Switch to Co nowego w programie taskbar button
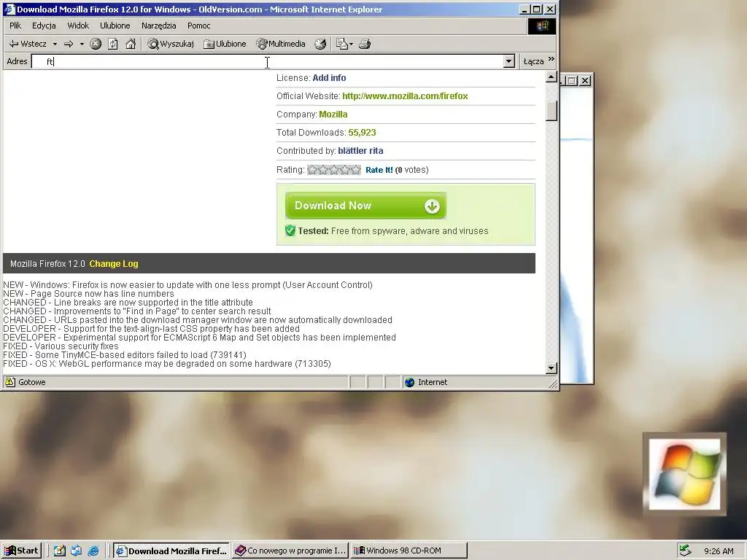The height and width of the screenshot is (560, 747). click(x=290, y=551)
